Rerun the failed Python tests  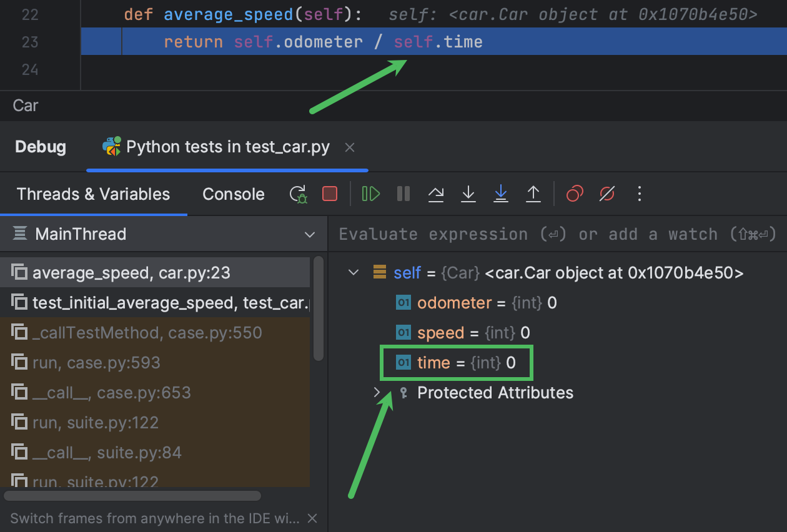click(x=298, y=194)
